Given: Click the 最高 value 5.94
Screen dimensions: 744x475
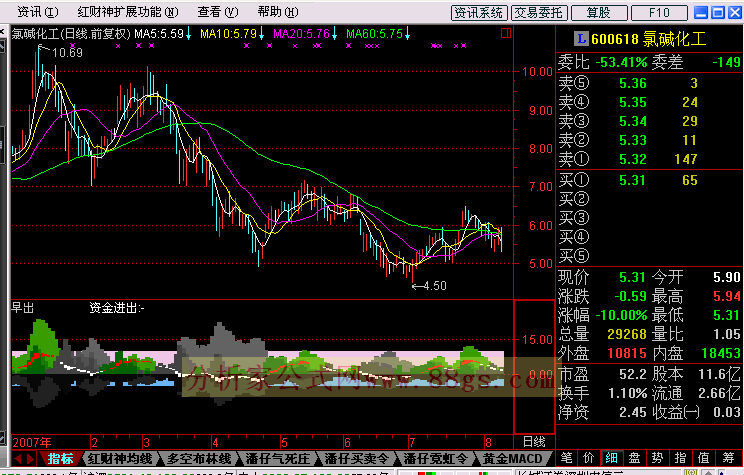Looking at the screenshot, I should tap(727, 296).
